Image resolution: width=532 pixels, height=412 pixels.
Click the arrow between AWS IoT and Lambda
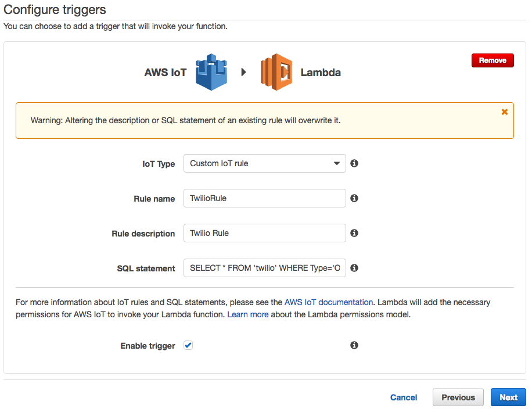pyautogui.click(x=243, y=72)
